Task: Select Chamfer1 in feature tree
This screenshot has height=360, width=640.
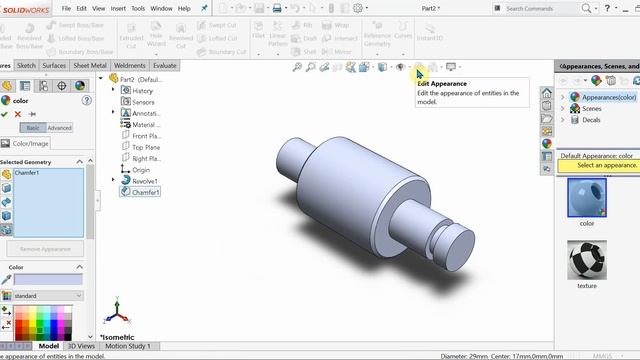Action: point(140,192)
